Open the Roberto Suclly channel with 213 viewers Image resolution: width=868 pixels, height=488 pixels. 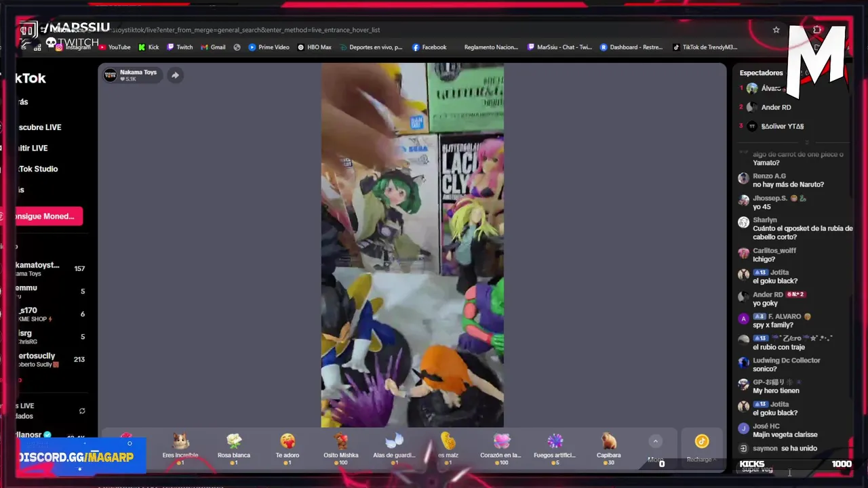[52, 359]
